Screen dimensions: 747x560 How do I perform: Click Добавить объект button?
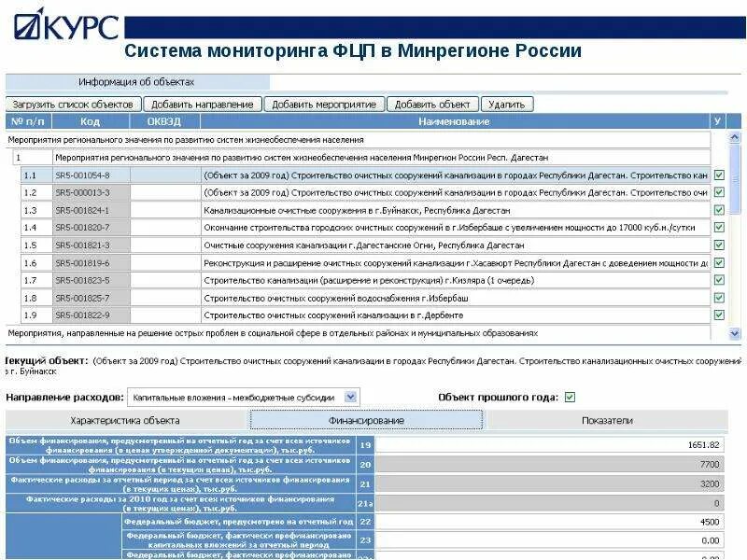432,105
